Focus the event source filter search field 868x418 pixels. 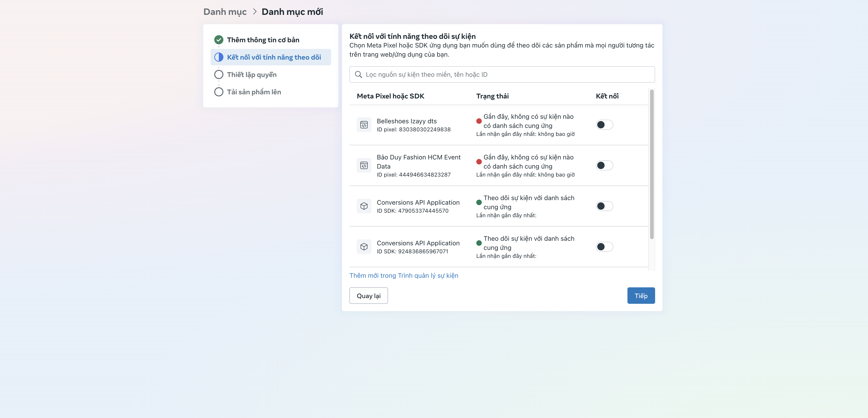tap(505, 74)
